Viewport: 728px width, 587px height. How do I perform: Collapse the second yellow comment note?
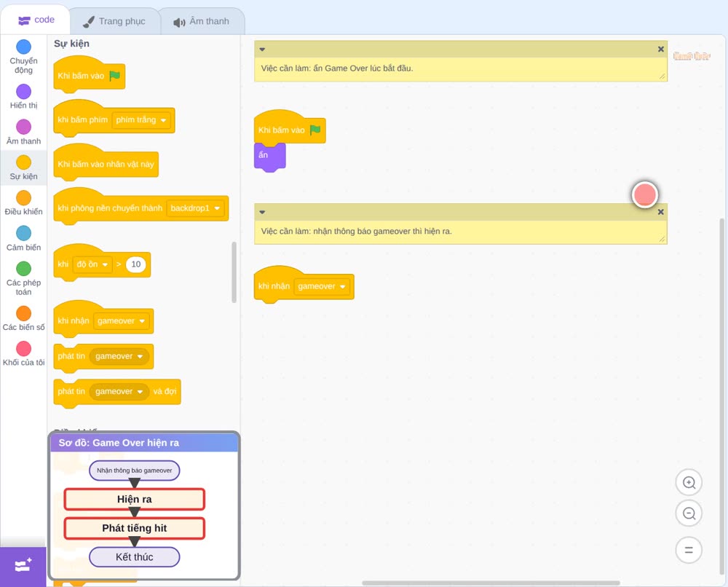pos(262,212)
